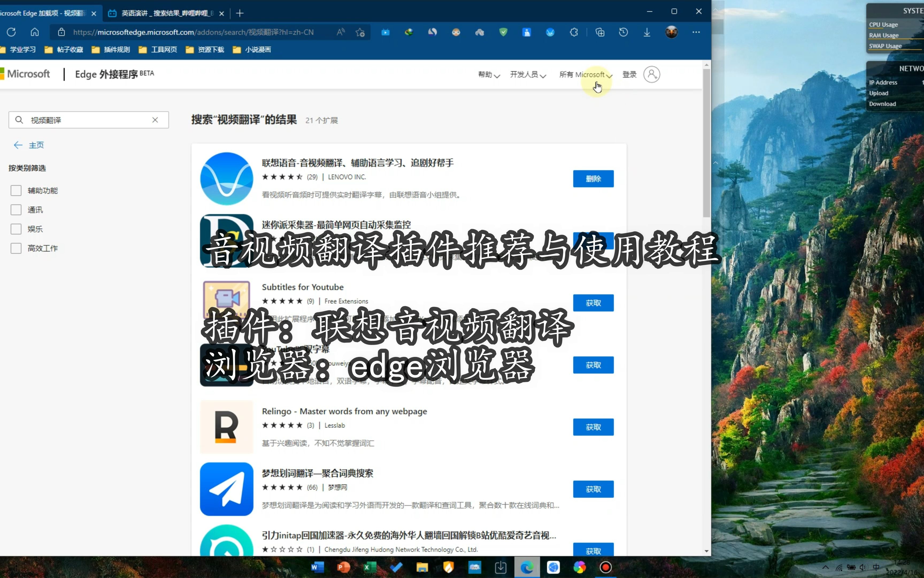Open Word from the taskbar
The width and height of the screenshot is (924, 578).
pos(317,567)
